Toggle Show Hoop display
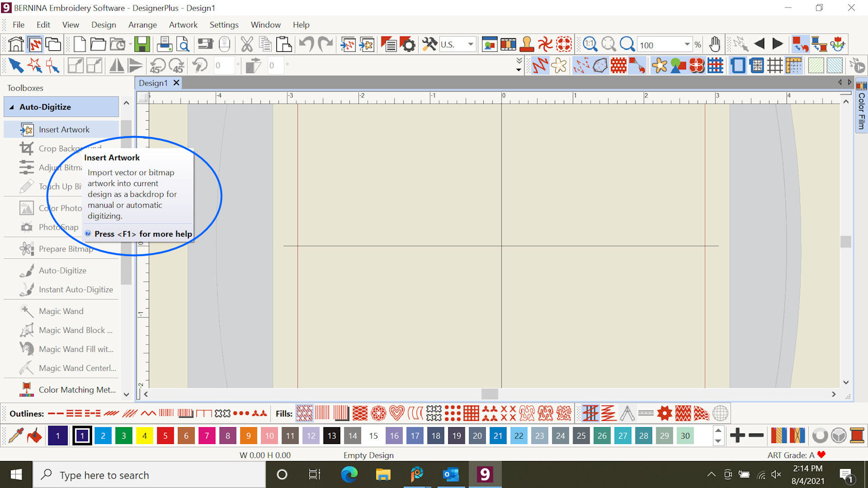Screen dimensions: 868x488 tap(737, 66)
